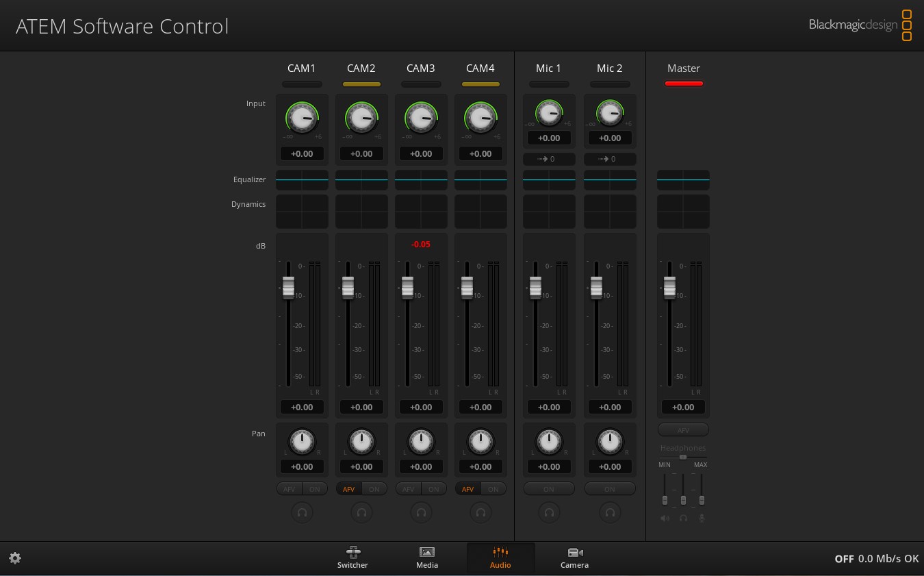924x576 pixels.
Task: Solo CAM2 with its headphone icon
Action: coord(361,512)
